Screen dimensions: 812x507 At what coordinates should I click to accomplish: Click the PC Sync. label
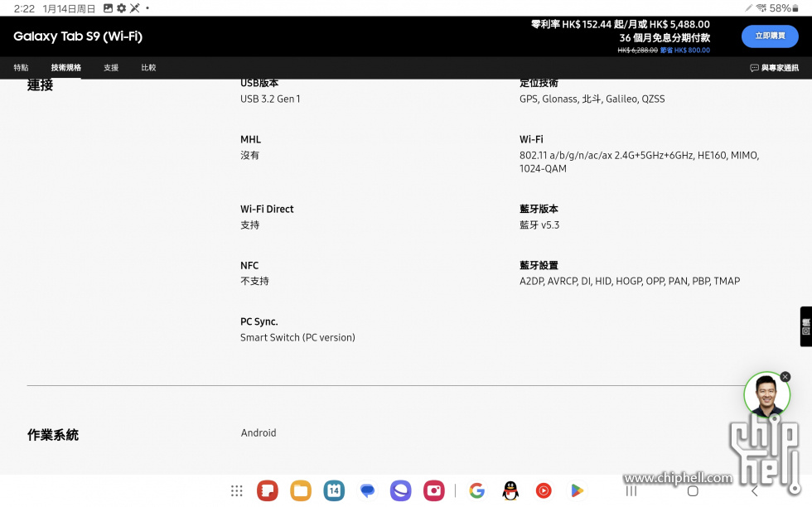coord(259,321)
